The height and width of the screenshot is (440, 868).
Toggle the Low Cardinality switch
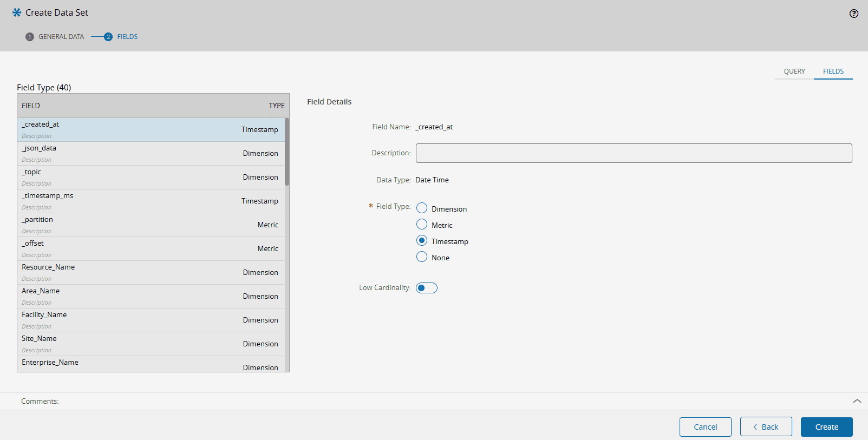(426, 288)
